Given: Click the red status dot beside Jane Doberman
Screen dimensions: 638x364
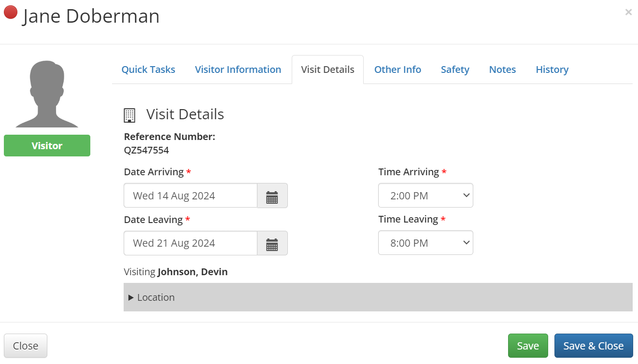Looking at the screenshot, I should coord(11,13).
